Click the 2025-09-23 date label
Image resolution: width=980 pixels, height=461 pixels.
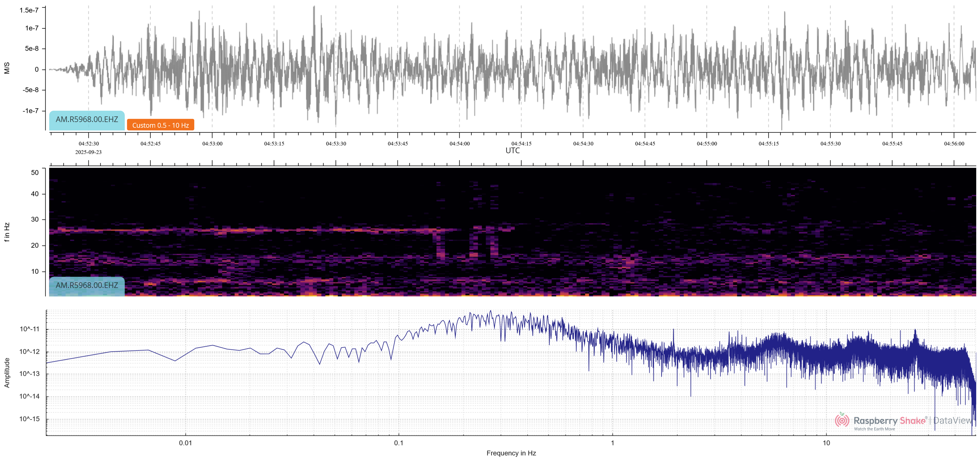[x=88, y=152]
